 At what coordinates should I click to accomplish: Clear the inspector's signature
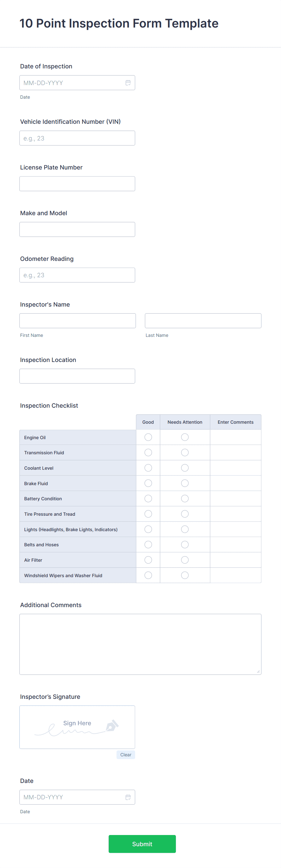(x=125, y=755)
